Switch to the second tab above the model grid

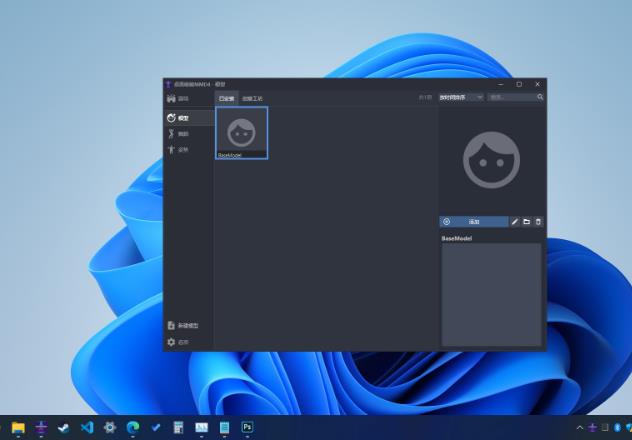pos(252,98)
